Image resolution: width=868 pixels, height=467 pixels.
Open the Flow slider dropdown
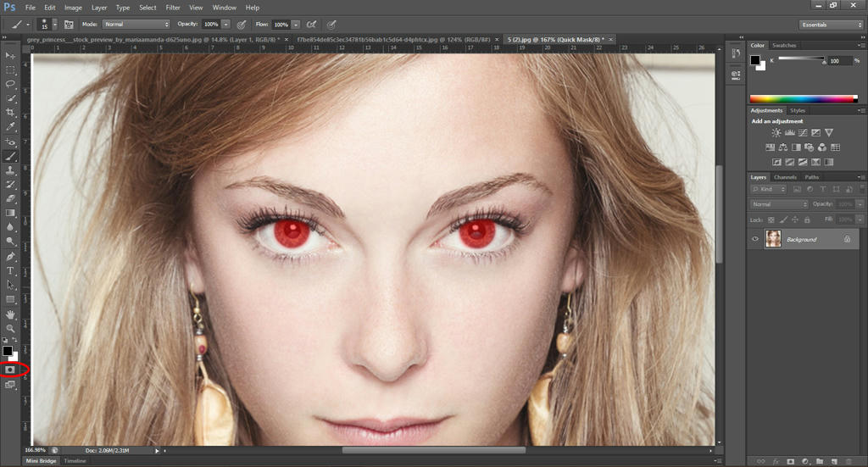point(296,25)
